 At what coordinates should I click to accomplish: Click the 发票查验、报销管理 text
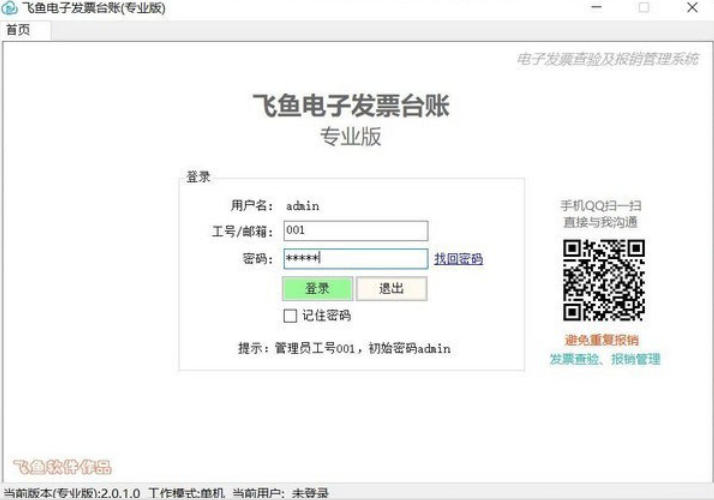click(x=605, y=359)
